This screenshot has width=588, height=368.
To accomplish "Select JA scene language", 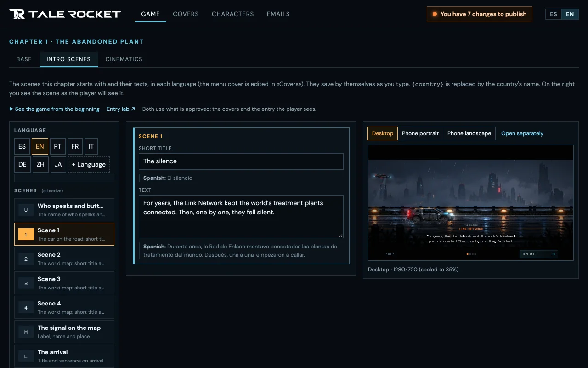I will point(58,164).
